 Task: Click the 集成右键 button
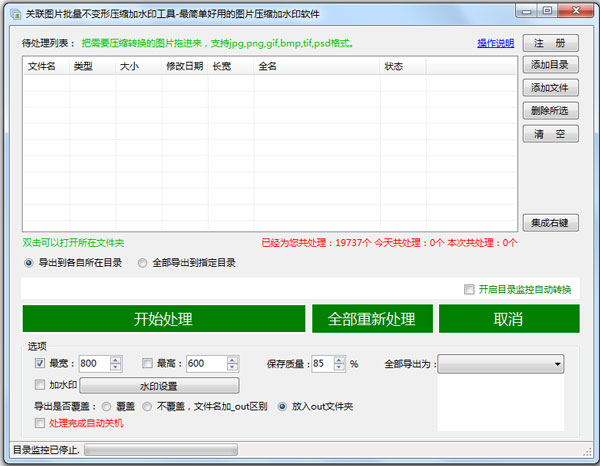pyautogui.click(x=550, y=222)
